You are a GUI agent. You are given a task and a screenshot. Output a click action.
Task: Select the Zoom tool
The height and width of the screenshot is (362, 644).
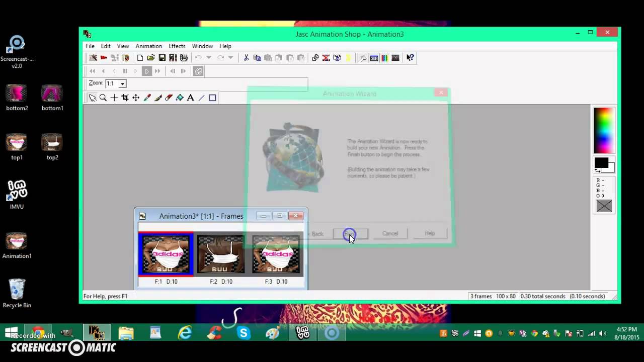coord(103,98)
